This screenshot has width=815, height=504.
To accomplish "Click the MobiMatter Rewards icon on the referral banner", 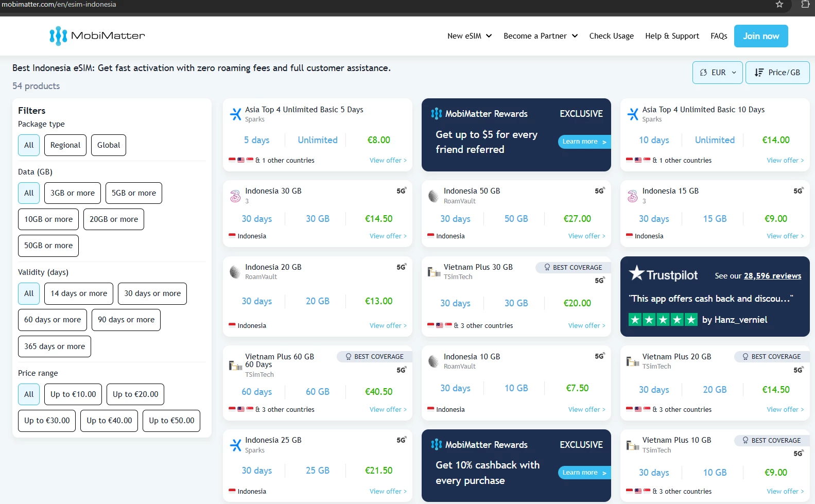I will click(x=437, y=114).
